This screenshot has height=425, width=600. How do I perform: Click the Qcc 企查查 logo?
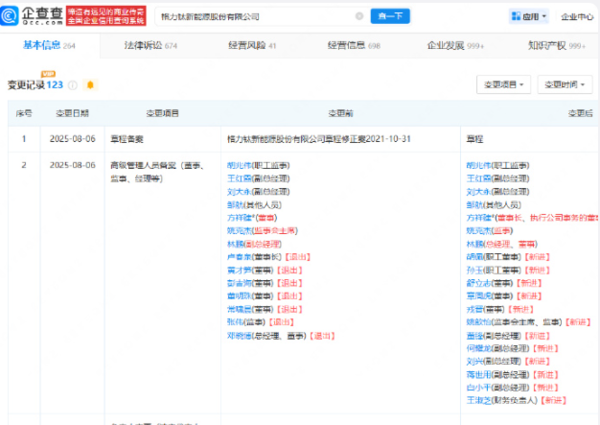32,16
